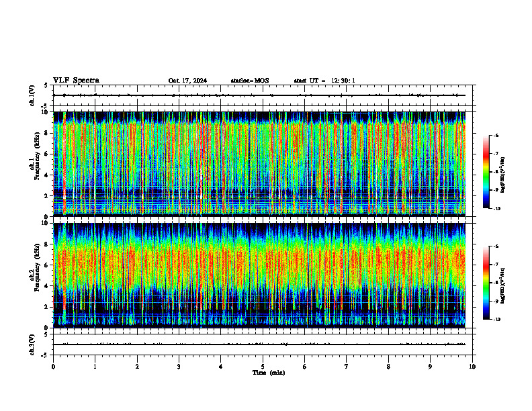Click the "2" kHz tick on ch.2 frequency axis
This screenshot has height=411, width=532.
(x=48, y=307)
